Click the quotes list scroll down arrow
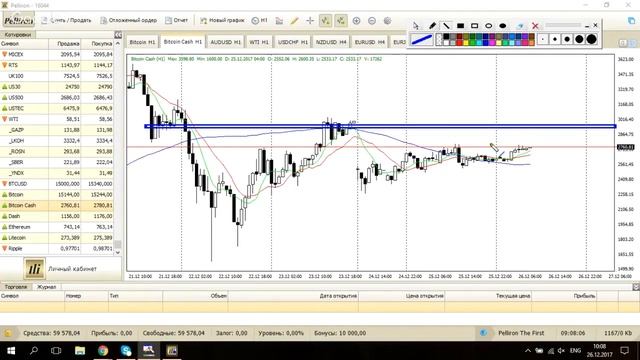This screenshot has height=360, width=640. (118, 252)
